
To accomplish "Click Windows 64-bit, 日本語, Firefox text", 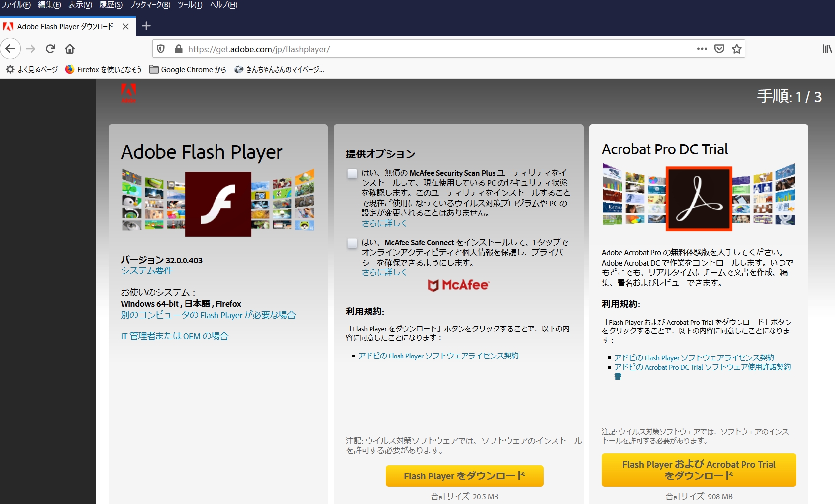I will pyautogui.click(x=181, y=303).
